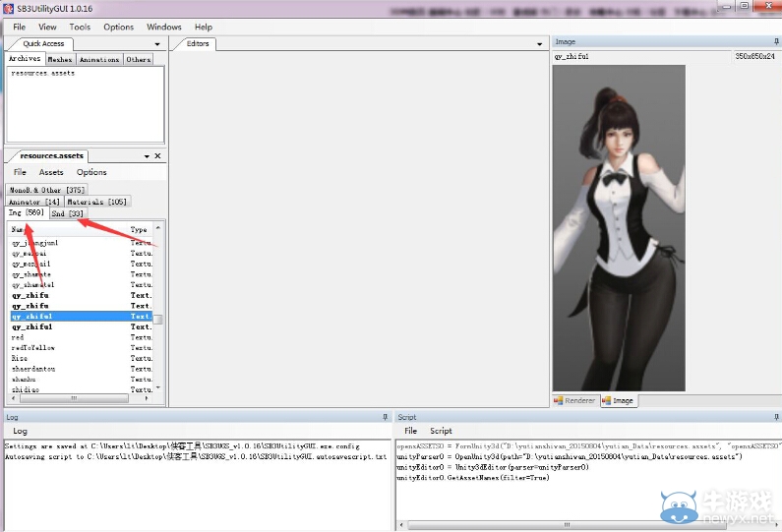
Task: Click the asset list vertical scrollbar thumb
Action: 158,319
